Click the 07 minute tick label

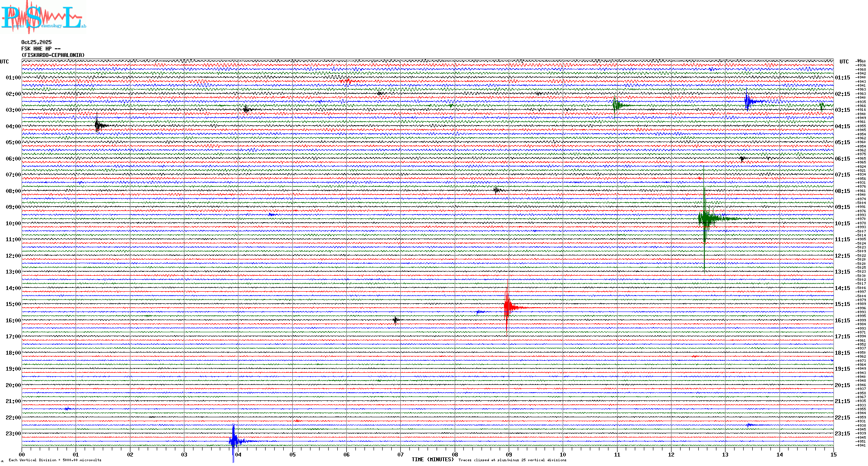(x=400, y=454)
